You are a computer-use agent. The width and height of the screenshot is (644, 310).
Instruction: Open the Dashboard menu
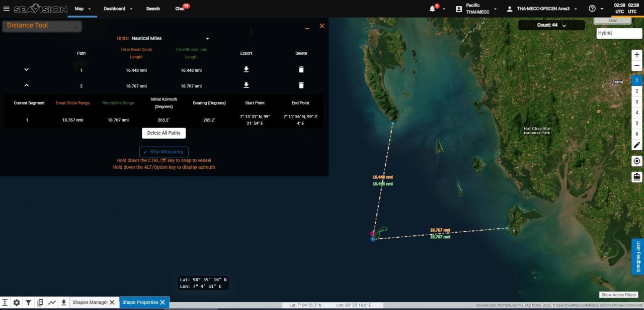pyautogui.click(x=118, y=9)
